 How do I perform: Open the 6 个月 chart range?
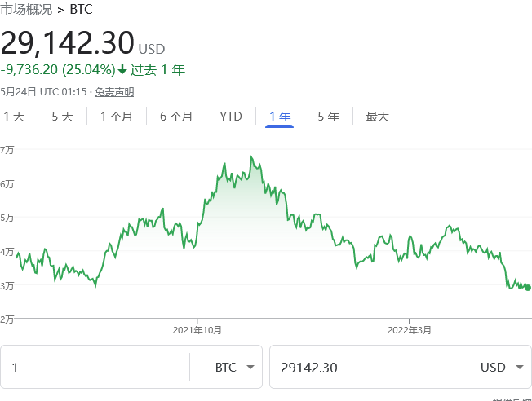click(176, 117)
